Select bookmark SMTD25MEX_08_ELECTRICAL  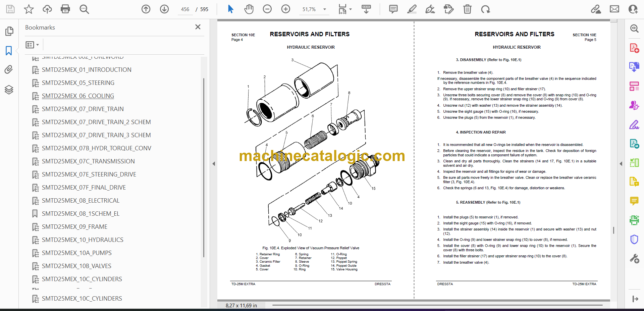pos(80,201)
